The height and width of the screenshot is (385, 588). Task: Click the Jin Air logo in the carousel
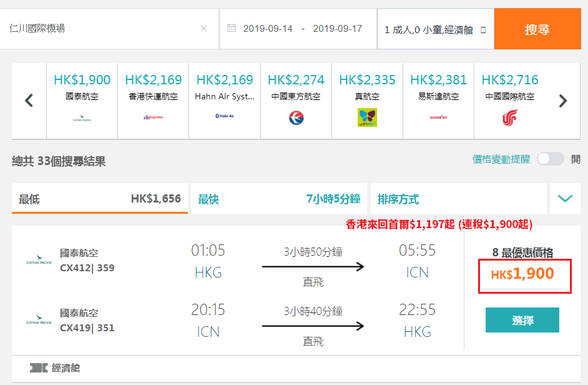coord(368,117)
